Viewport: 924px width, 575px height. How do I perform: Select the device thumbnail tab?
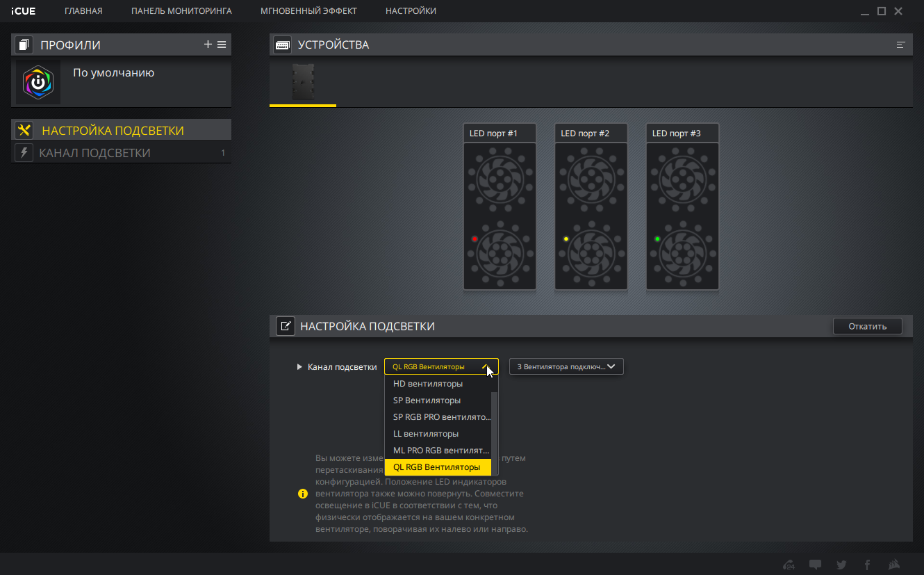(303, 82)
